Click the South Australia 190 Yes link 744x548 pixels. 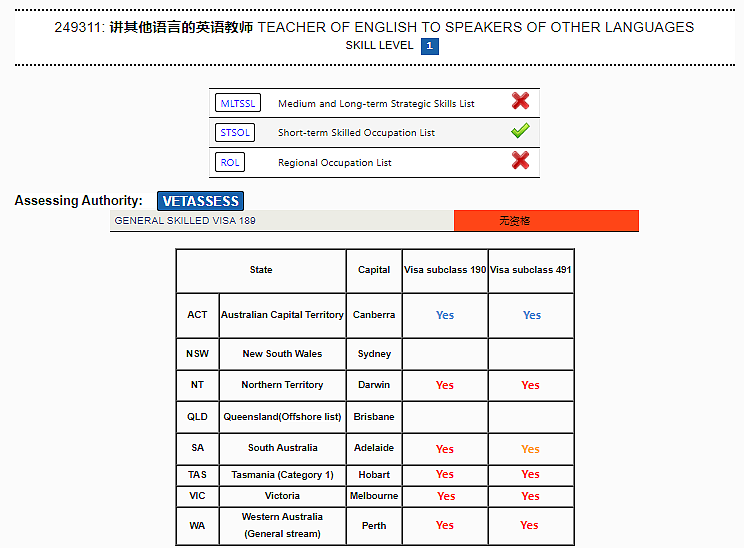[x=445, y=449]
